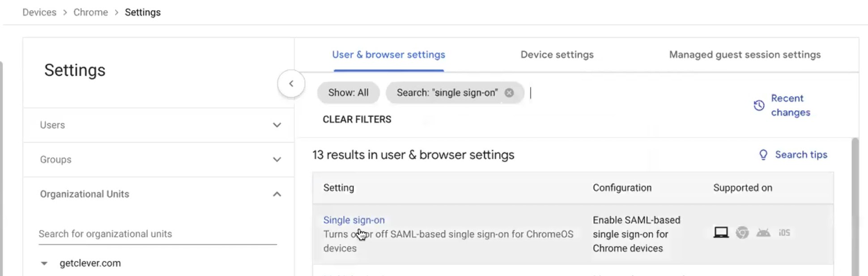The width and height of the screenshot is (868, 276).
Task: Click the Chrome browser supported-platform icon
Action: coord(742,232)
